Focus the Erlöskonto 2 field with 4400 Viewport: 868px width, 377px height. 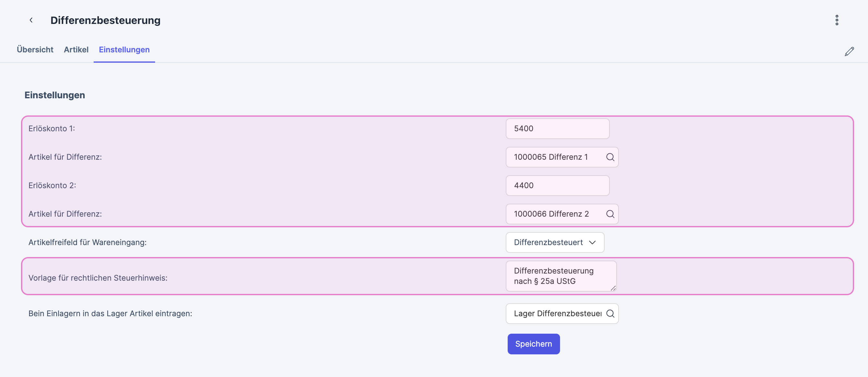point(557,186)
